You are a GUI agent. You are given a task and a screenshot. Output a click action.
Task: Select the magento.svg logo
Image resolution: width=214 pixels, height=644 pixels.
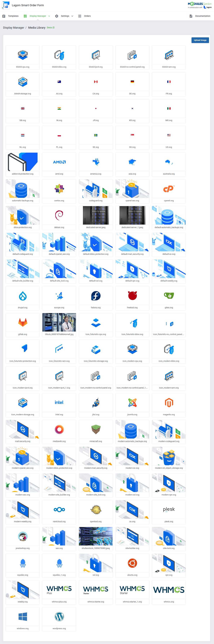pos(169,403)
